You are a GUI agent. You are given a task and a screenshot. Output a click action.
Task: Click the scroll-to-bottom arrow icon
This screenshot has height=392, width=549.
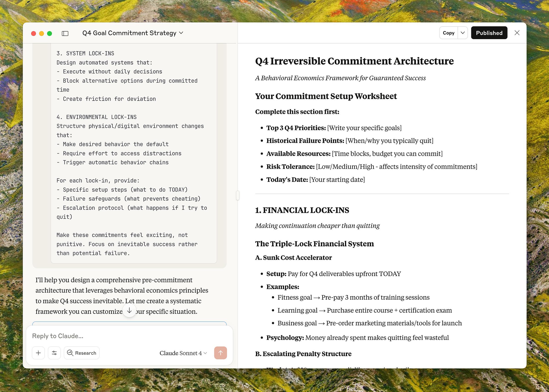(x=129, y=310)
